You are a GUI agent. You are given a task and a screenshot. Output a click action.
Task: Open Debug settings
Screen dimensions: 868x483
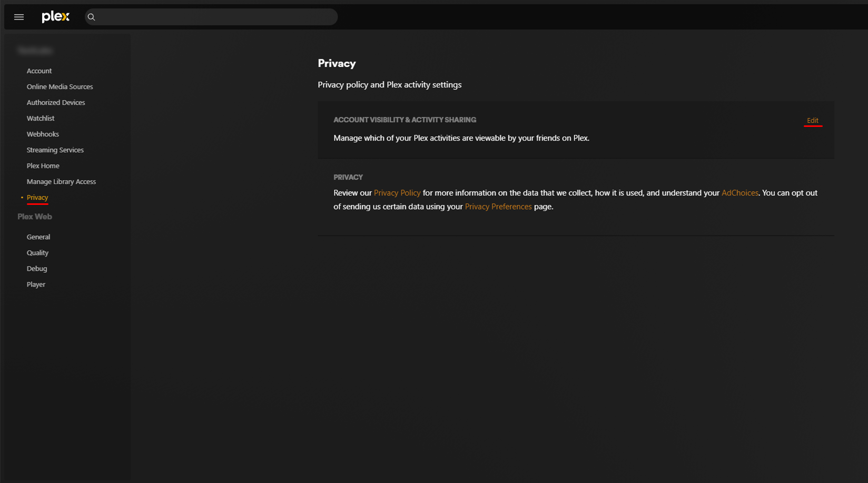click(37, 268)
